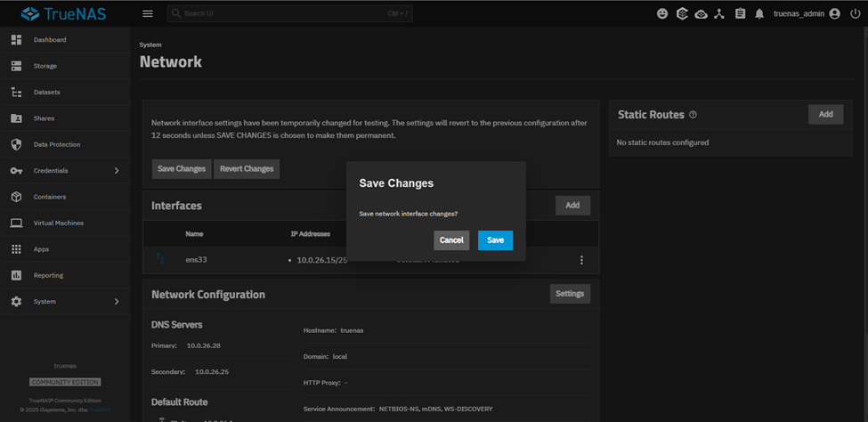This screenshot has width=868, height=422.
Task: Click the help icon next to Static Routes
Action: pyautogui.click(x=693, y=115)
